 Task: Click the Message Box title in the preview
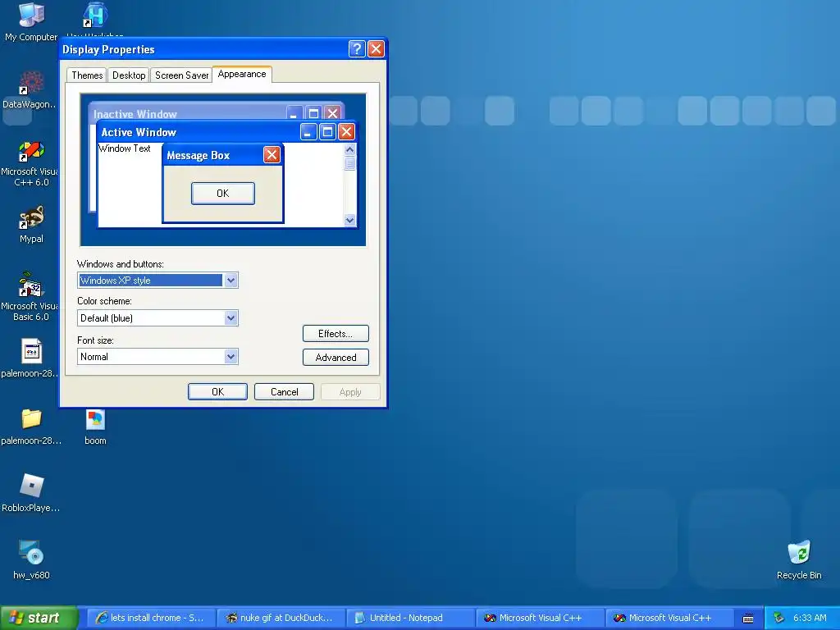tap(199, 155)
